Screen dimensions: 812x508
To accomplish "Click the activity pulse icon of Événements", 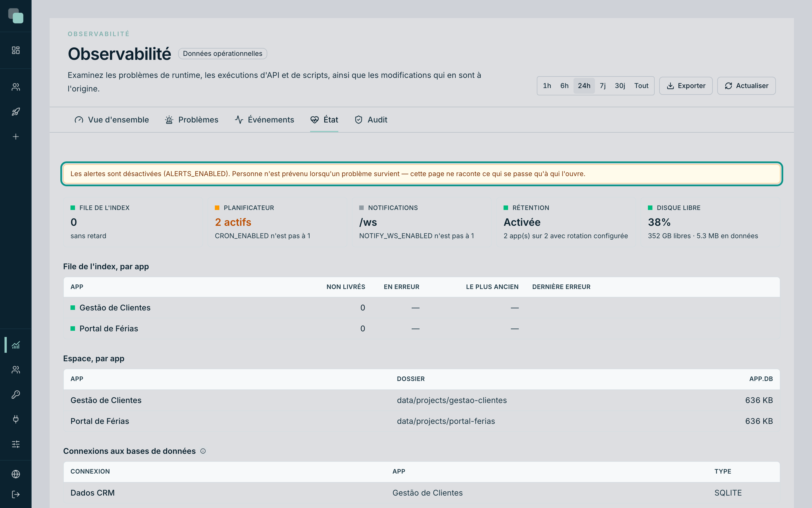I will (239, 120).
